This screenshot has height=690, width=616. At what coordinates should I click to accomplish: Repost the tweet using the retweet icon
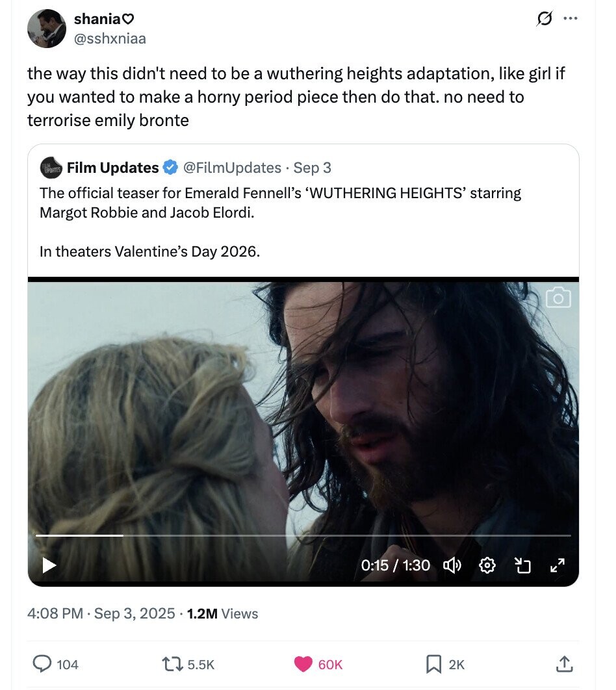coord(173,663)
